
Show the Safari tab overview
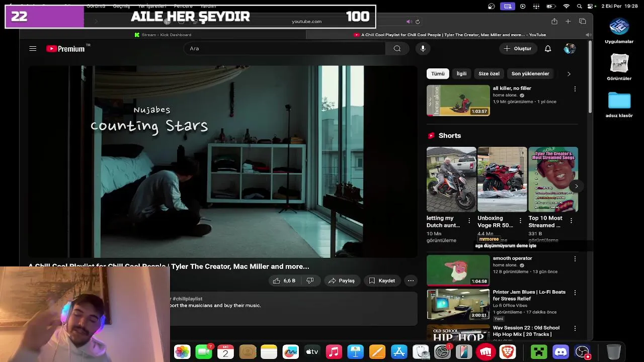tap(583, 22)
